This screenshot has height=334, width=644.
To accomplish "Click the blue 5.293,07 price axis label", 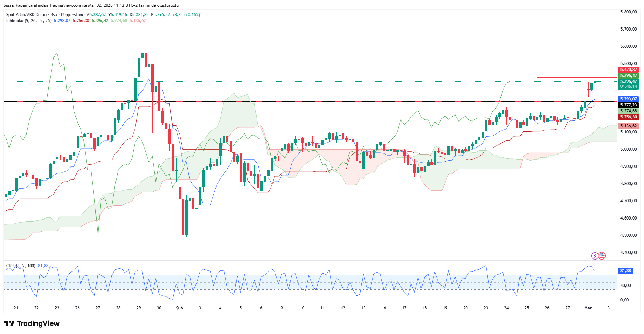I will 628,99.
